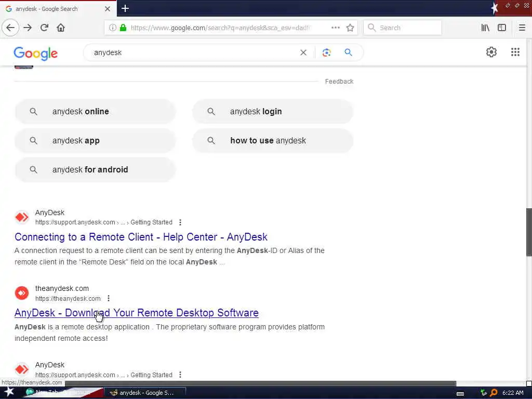The image size is (532, 399).
Task: Switch to anydesk - Google S... taskbar window
Action: point(144,393)
